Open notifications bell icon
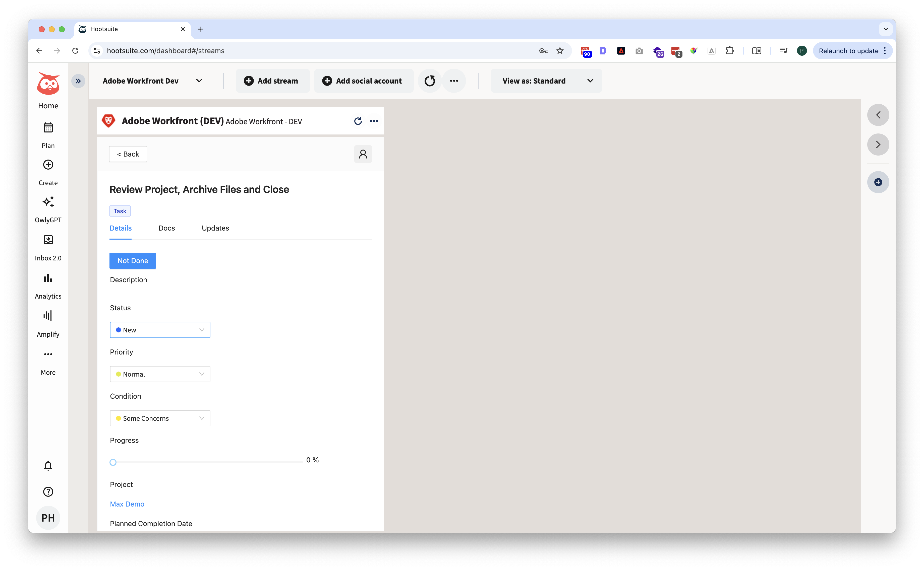924x570 pixels. coord(48,466)
